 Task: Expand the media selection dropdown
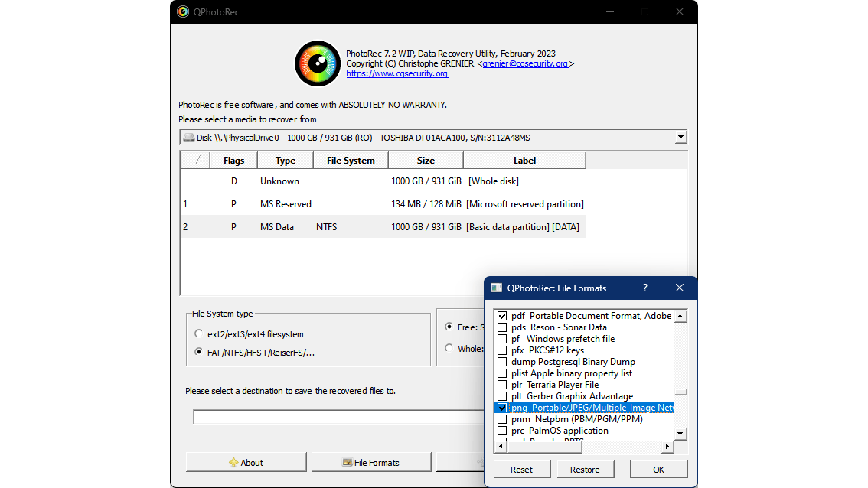coord(680,138)
